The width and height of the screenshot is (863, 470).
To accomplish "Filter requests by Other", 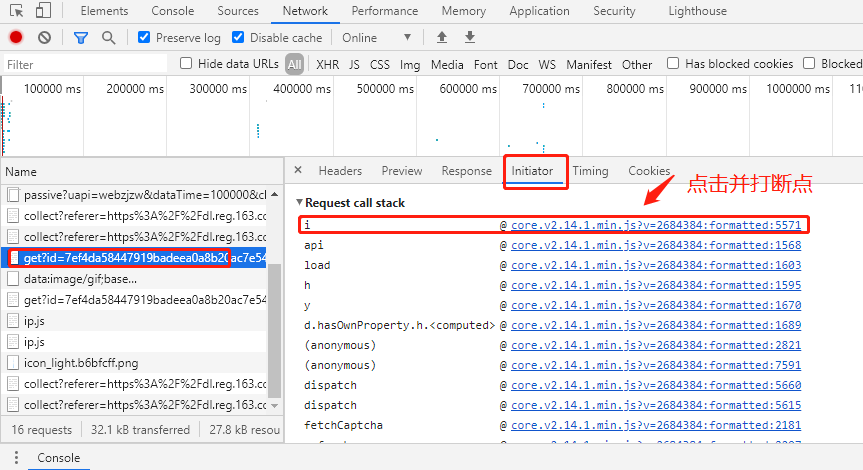I will coord(637,64).
